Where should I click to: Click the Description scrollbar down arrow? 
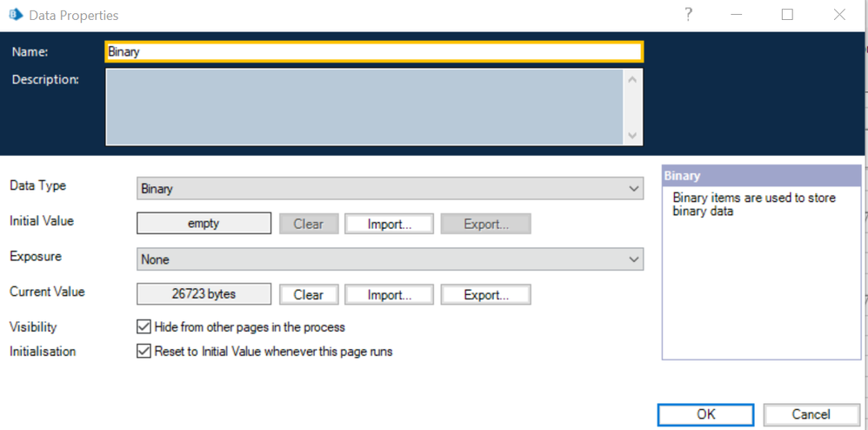coord(633,135)
